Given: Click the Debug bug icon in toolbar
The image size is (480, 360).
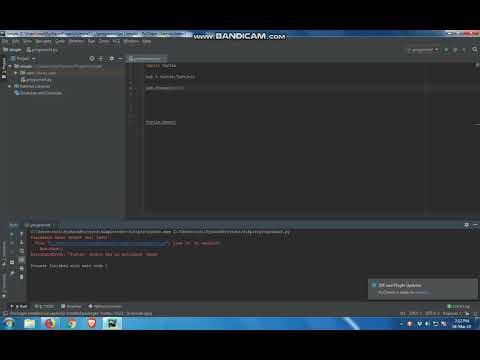Looking at the screenshot, I should 455,50.
